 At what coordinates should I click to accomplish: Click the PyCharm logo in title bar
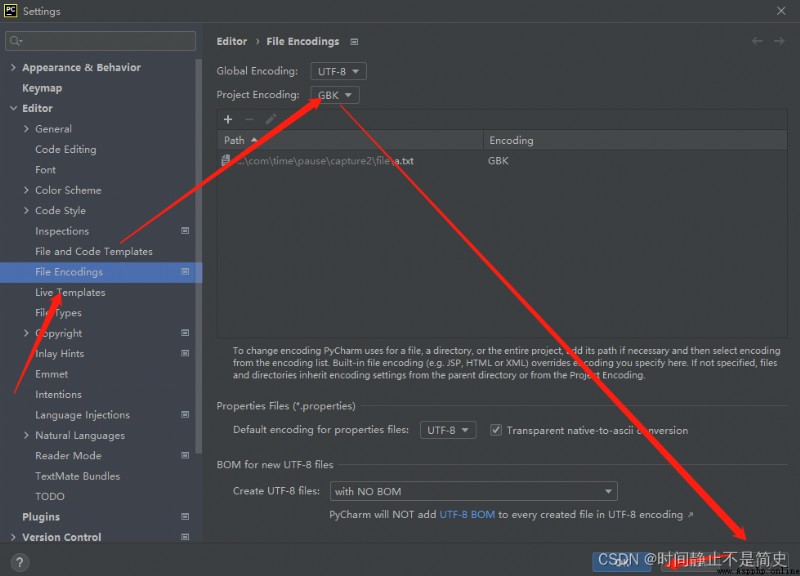point(10,10)
